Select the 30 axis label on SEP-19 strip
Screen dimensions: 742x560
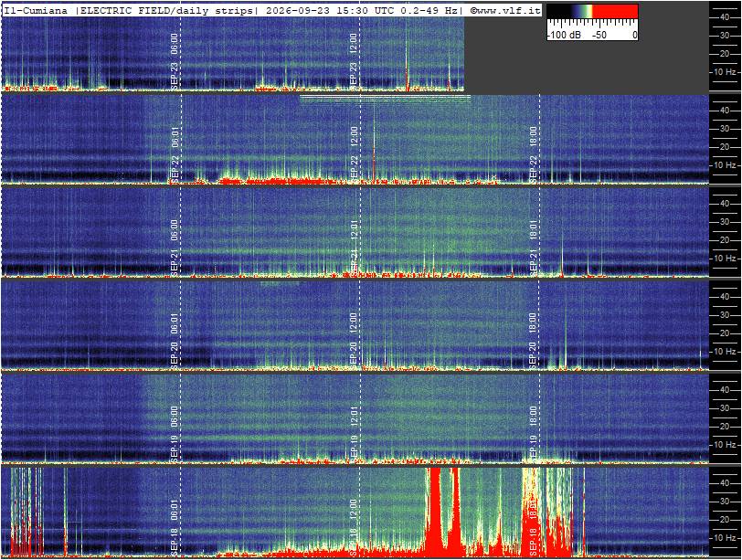725,408
